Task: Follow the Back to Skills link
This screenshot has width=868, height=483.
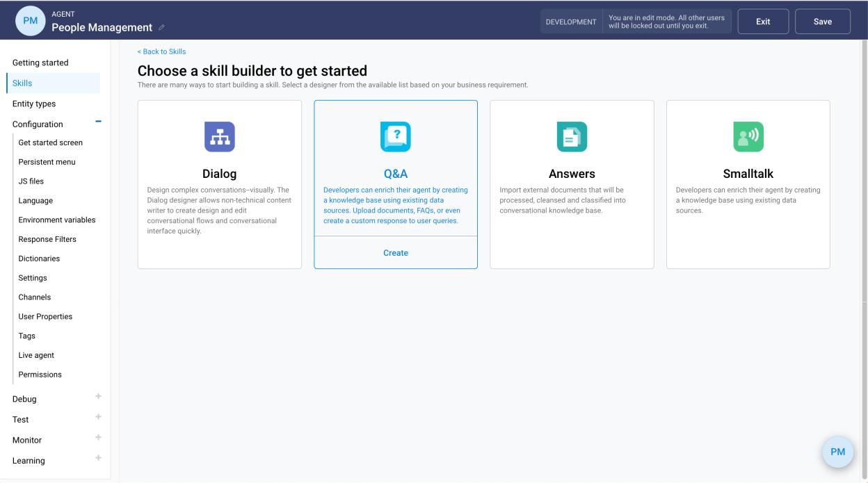Action: tap(161, 51)
